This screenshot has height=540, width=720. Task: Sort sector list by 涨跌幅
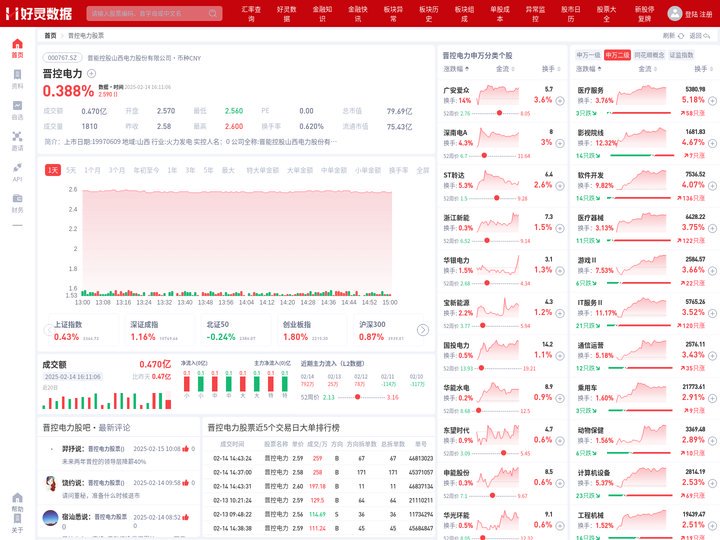tap(589, 69)
